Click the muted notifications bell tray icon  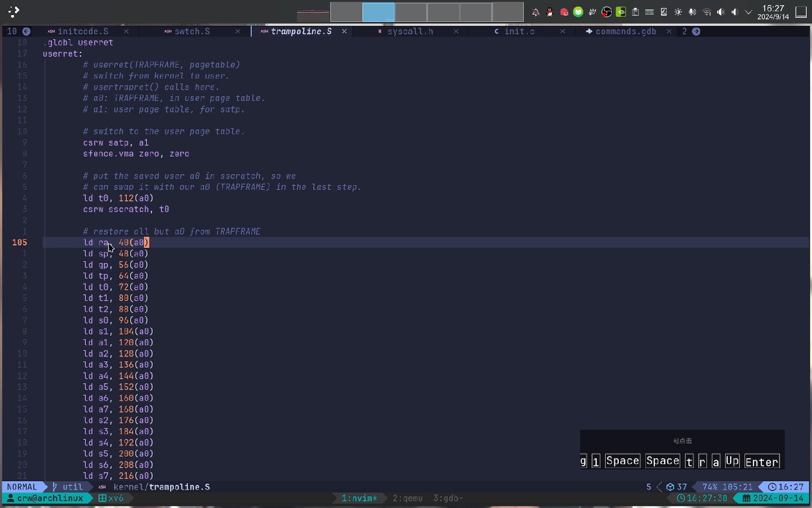(536, 12)
